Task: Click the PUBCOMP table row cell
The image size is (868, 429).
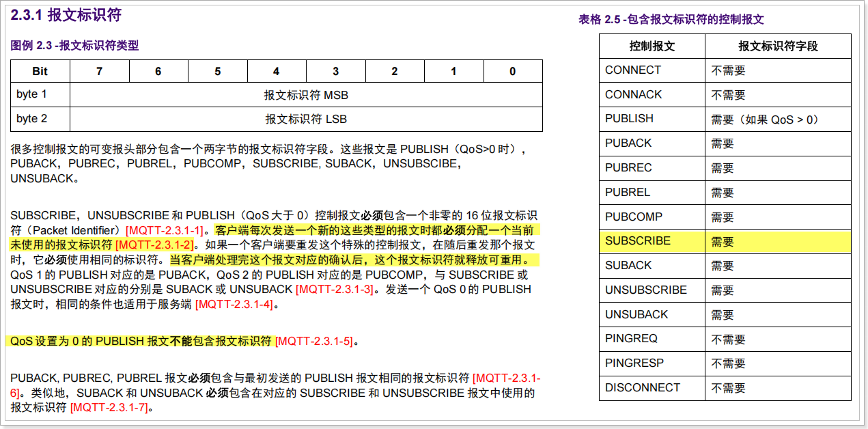Action: (652, 217)
